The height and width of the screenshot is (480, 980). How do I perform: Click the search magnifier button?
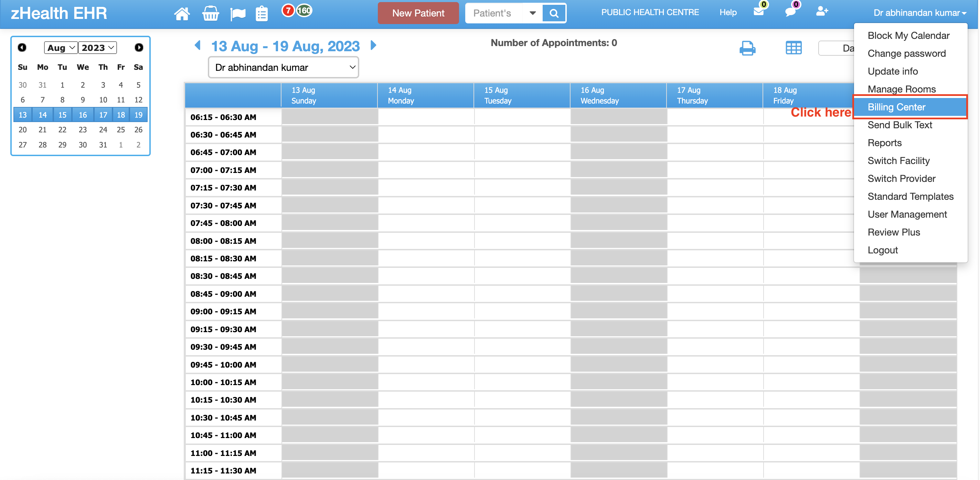click(554, 13)
